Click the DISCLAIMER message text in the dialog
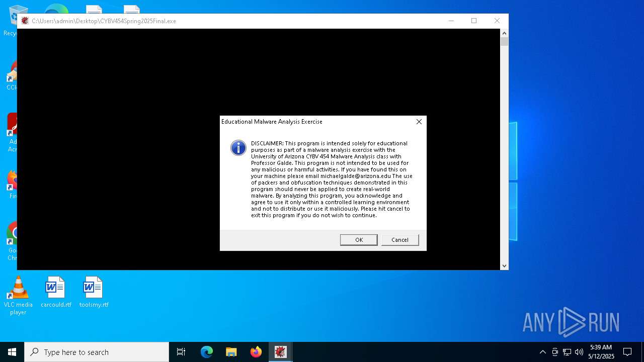Viewport: 644px width, 362px height. (x=332, y=179)
